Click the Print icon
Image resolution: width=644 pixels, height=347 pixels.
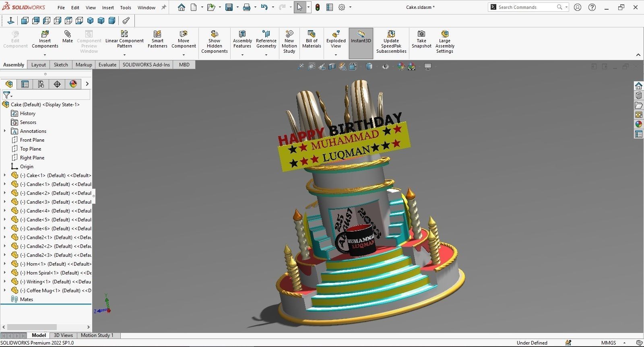coord(247,7)
